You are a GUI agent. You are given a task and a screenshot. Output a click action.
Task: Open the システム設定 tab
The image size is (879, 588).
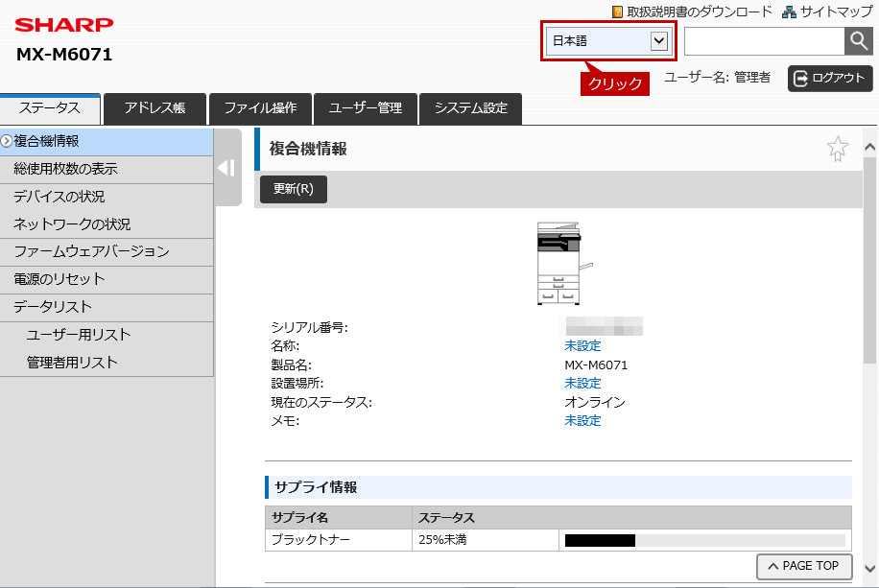(x=471, y=108)
